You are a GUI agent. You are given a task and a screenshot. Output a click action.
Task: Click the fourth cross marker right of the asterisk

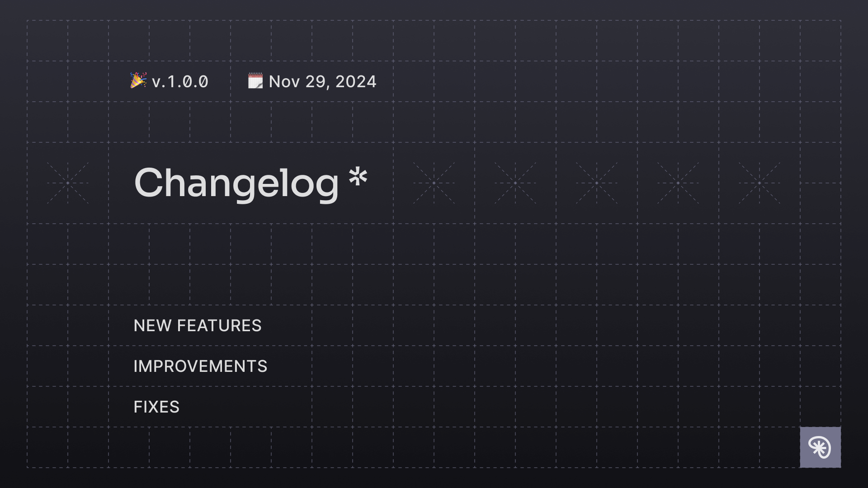pyautogui.click(x=678, y=183)
